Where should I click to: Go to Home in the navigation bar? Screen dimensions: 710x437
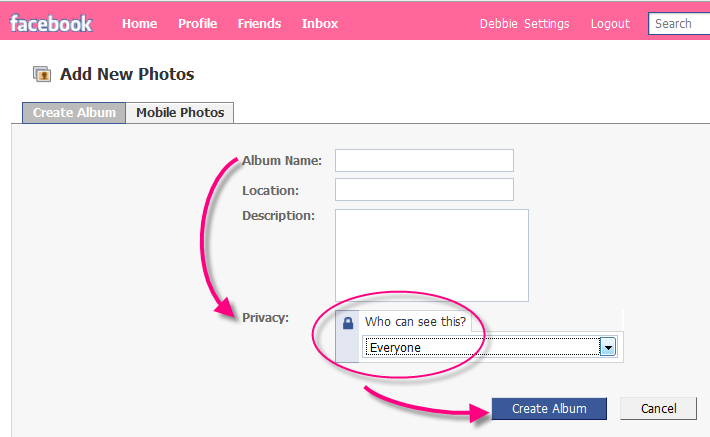click(x=140, y=23)
